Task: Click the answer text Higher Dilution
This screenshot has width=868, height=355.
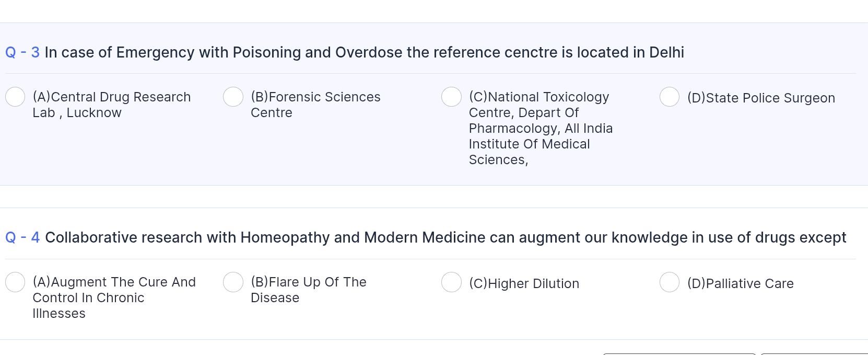Action: pyautogui.click(x=524, y=283)
